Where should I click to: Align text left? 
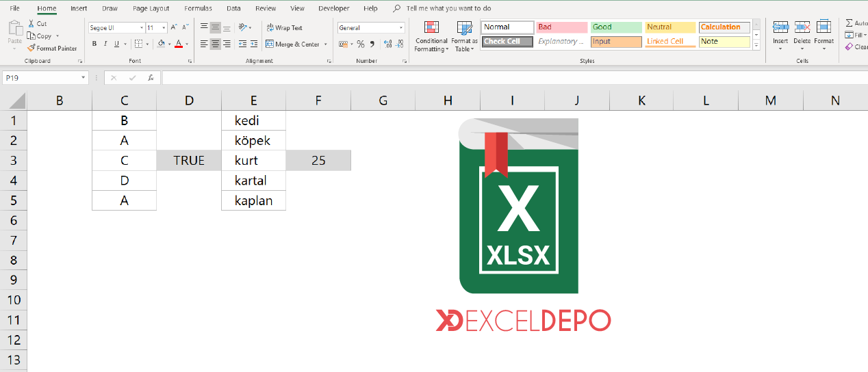pyautogui.click(x=204, y=44)
